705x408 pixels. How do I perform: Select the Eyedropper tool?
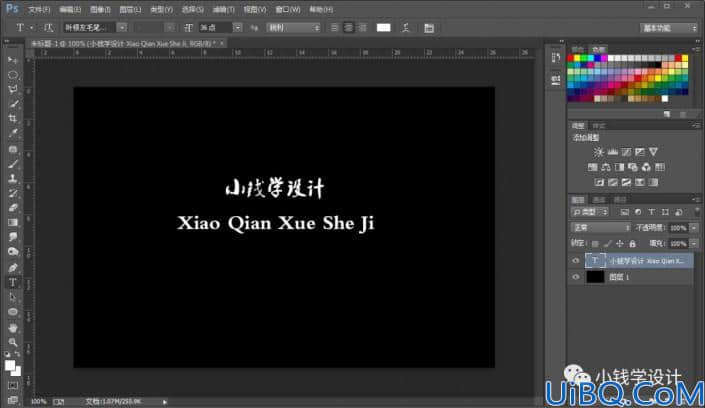13,134
